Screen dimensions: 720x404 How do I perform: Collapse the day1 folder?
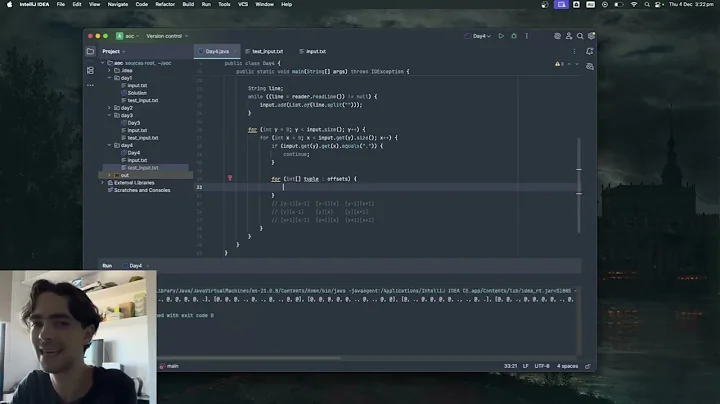[x=109, y=78]
